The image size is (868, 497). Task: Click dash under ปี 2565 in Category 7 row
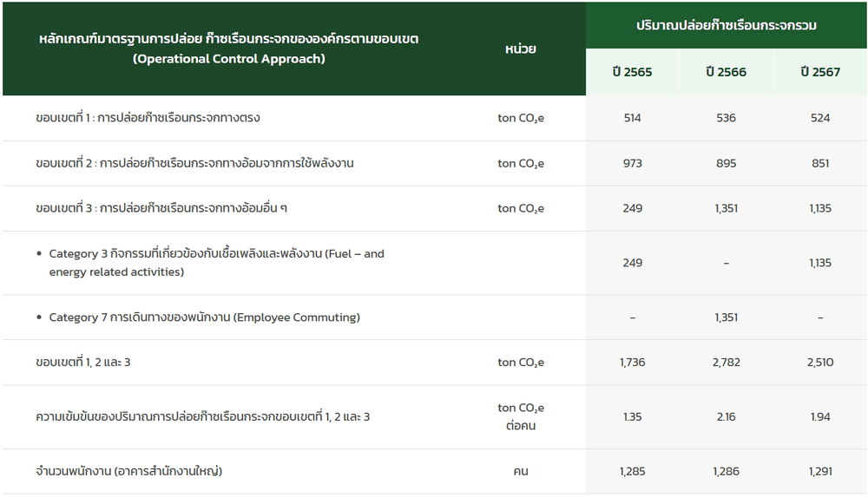click(632, 317)
